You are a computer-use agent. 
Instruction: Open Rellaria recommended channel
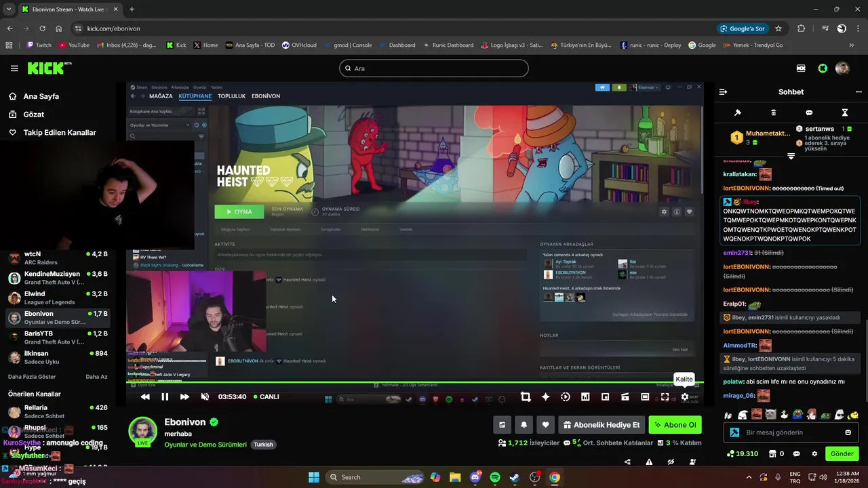click(x=58, y=411)
